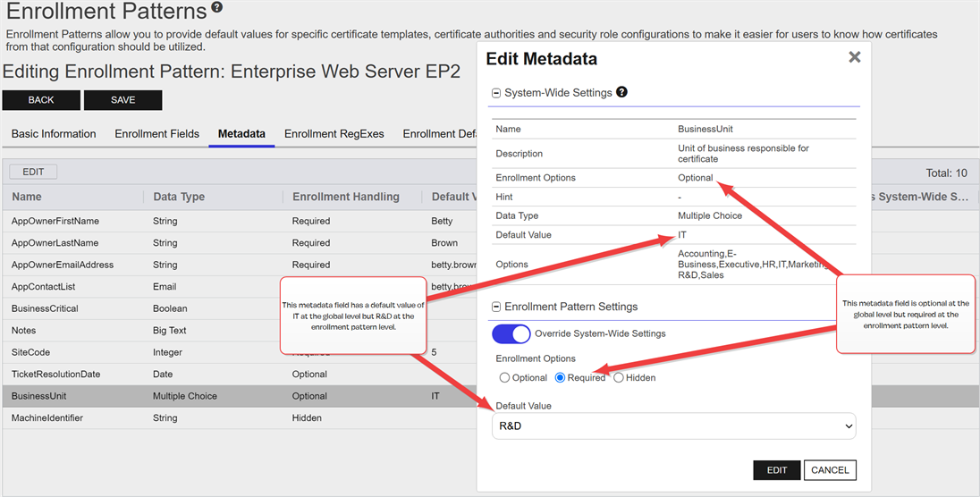Open the Enrollment Fields tab
This screenshot has height=497, width=980.
[x=157, y=134]
